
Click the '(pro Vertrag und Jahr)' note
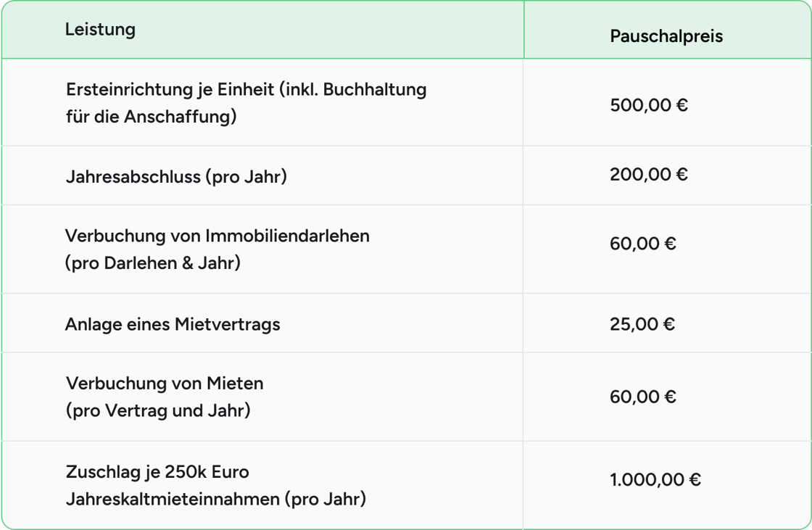[158, 410]
